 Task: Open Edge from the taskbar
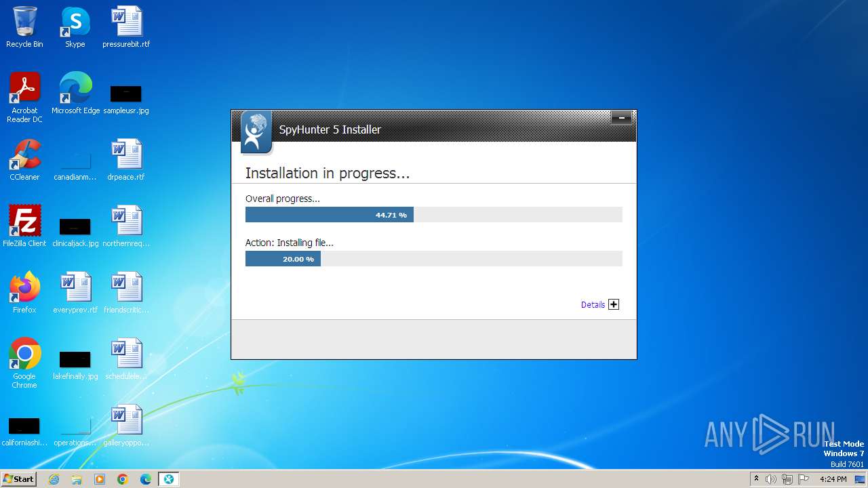(146, 479)
